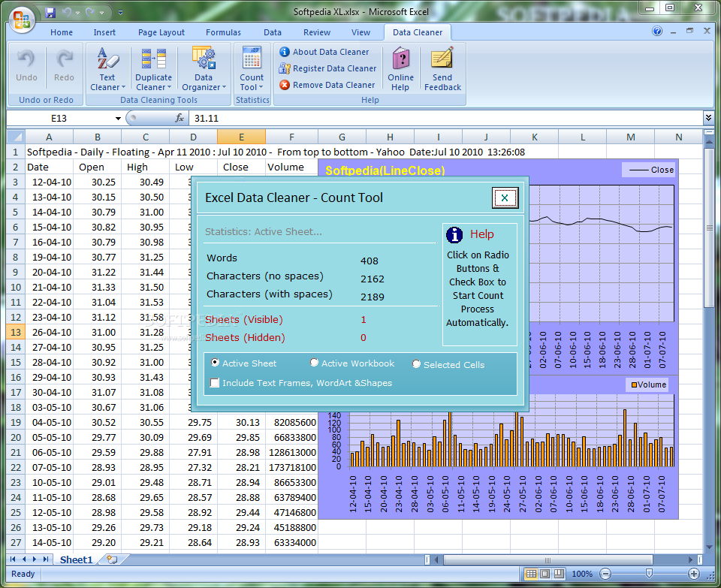Screen dimensions: 721x588
Task: Click the horizontal scrollbar thumb
Action: 548,559
